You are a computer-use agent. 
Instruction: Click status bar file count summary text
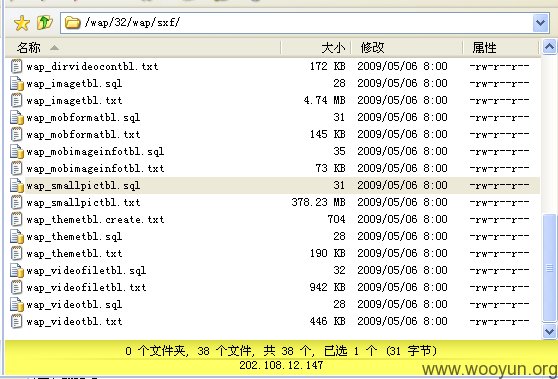281,351
